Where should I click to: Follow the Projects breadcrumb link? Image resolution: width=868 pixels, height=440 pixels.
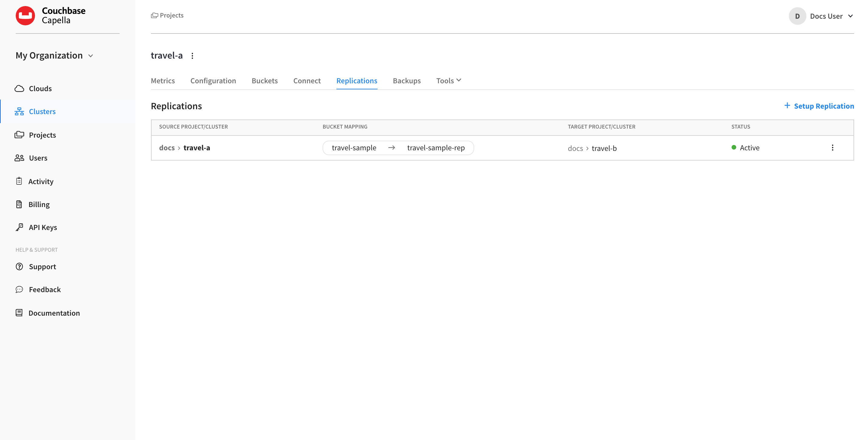(x=172, y=15)
